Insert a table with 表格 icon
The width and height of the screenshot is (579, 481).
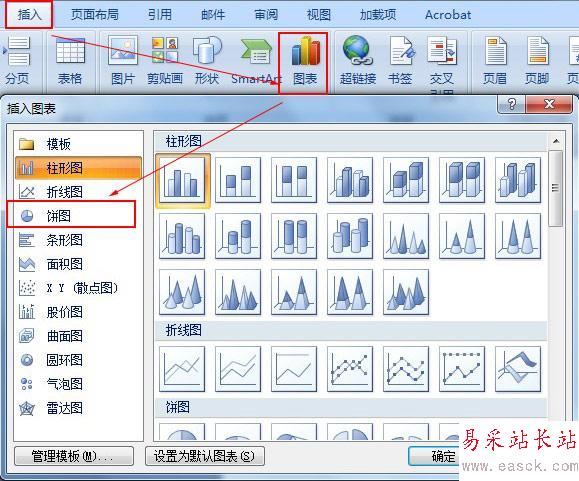pos(70,61)
